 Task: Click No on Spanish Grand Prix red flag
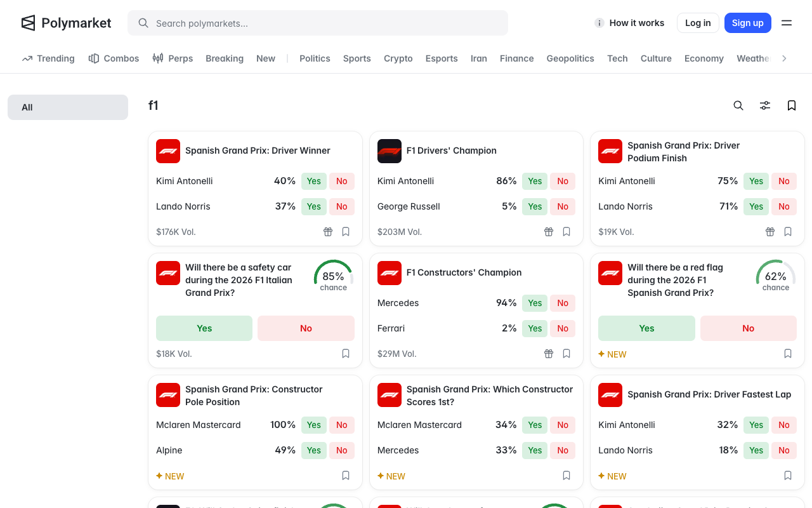click(x=749, y=328)
